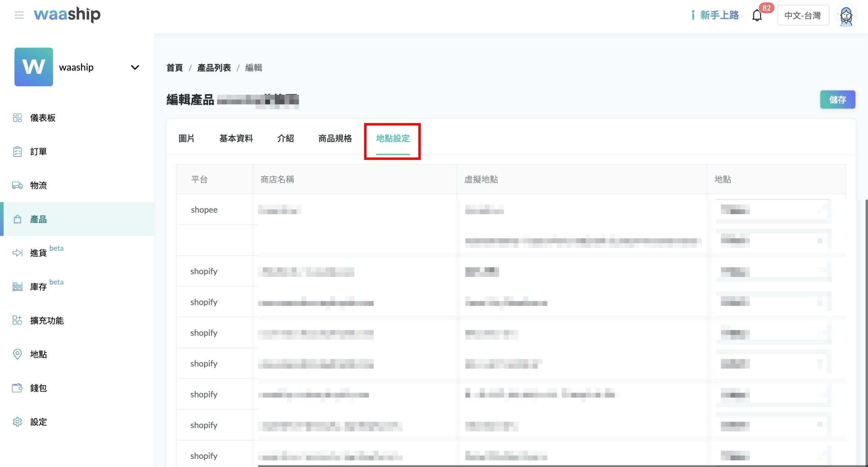Click the user avatar icon
Image resolution: width=868 pixels, height=467 pixels.
click(x=846, y=16)
